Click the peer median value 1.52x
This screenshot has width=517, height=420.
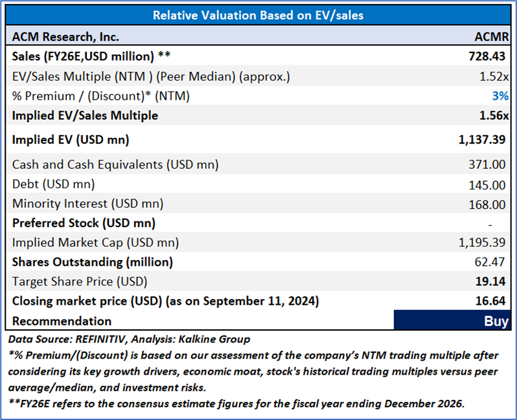click(x=494, y=76)
